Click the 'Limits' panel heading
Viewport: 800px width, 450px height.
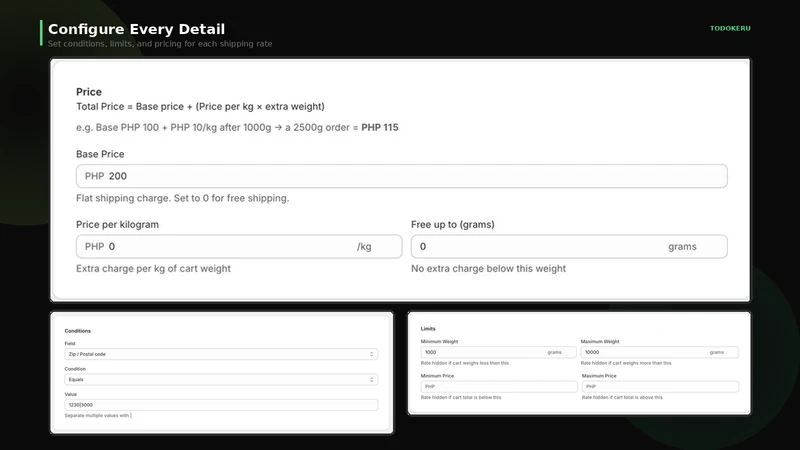click(428, 329)
